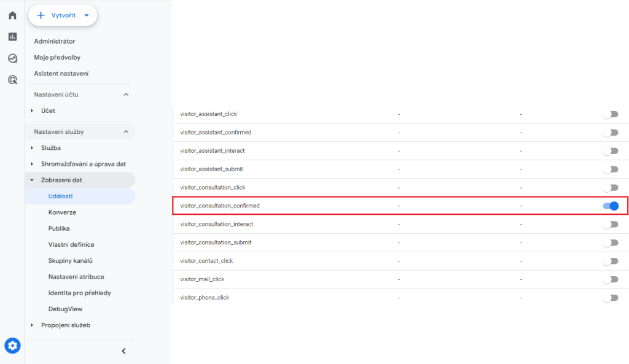Click the Vytvořit create button

[63, 15]
